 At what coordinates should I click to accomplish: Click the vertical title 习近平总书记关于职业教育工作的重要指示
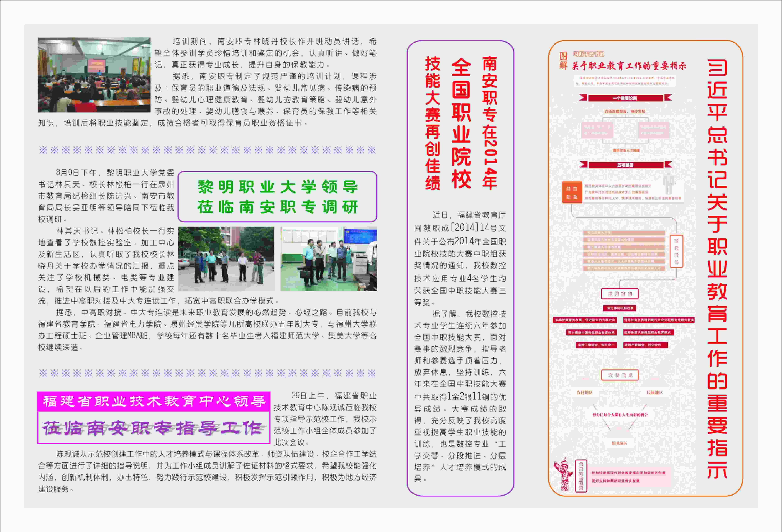[x=717, y=269]
